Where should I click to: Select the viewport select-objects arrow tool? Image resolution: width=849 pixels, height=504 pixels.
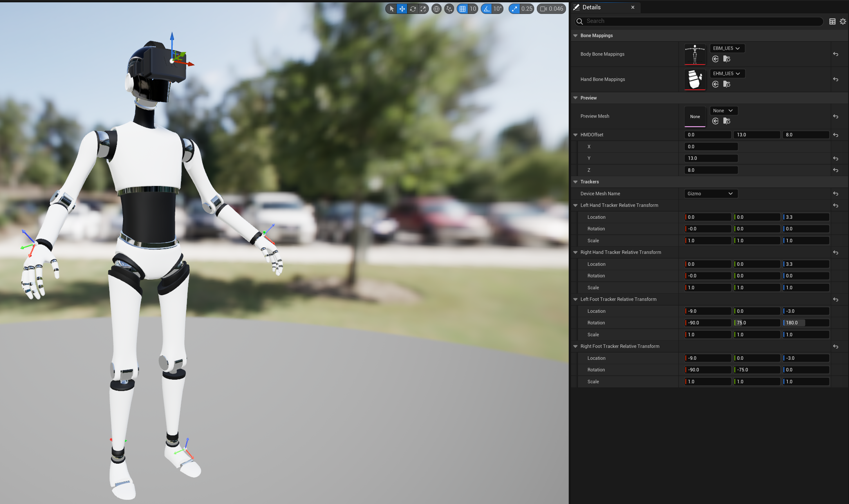pos(391,9)
